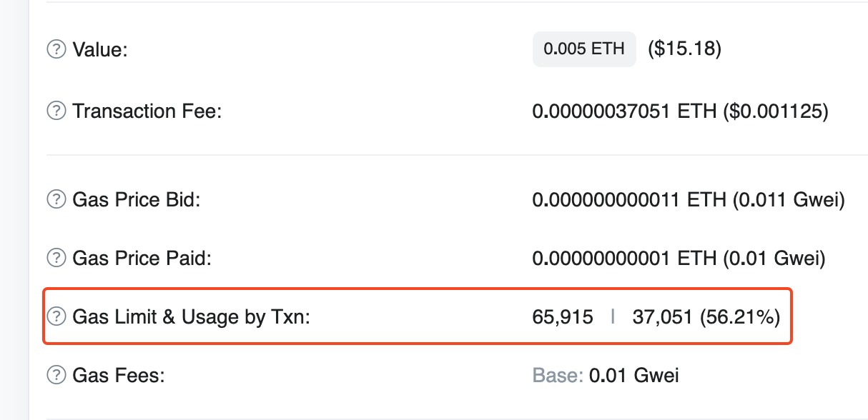The image size is (868, 420).
Task: Click the Transaction Fee: label
Action: point(147,112)
